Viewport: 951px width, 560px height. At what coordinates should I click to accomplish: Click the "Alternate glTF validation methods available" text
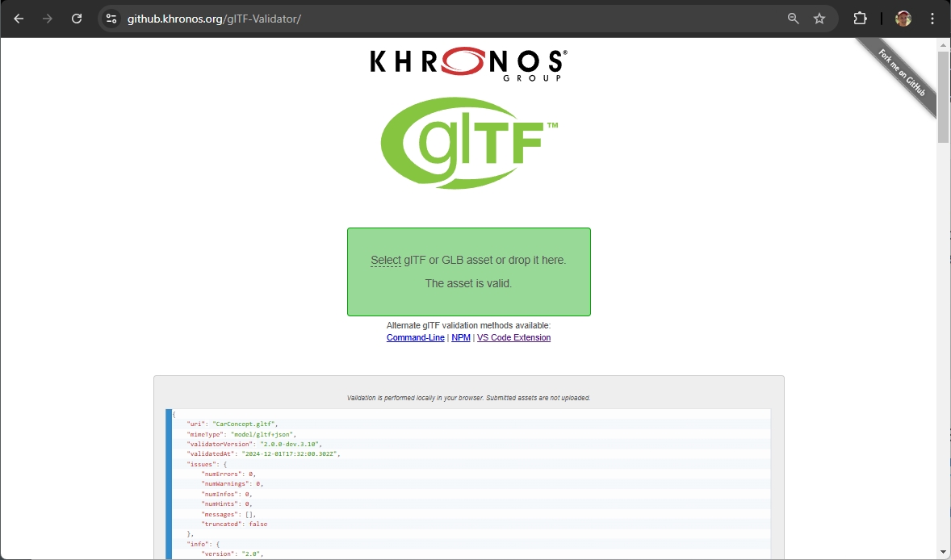(469, 325)
